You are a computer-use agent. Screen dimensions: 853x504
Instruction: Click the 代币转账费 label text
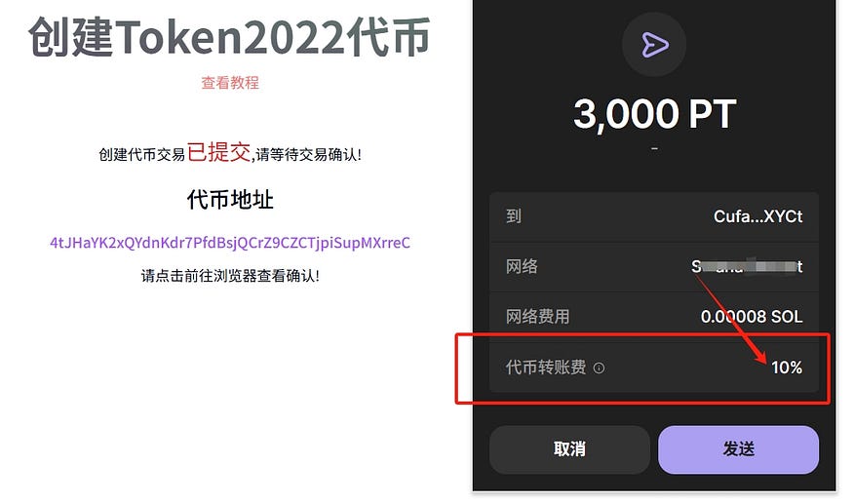pos(546,368)
